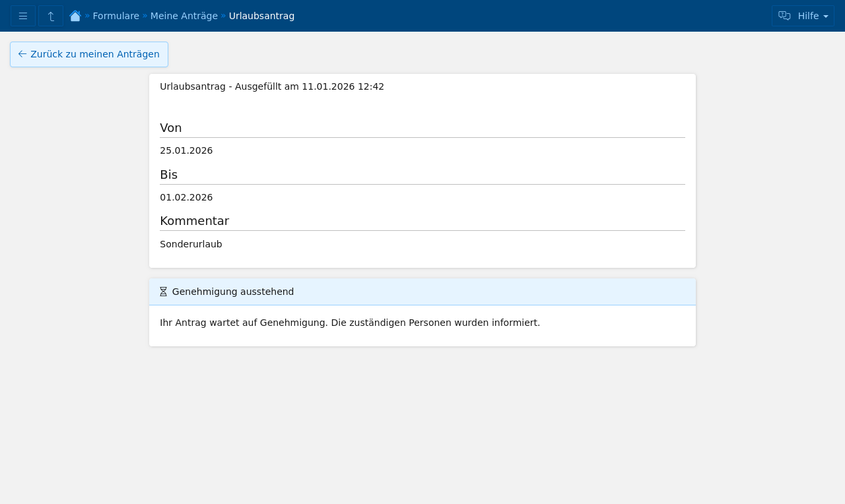Image resolution: width=845 pixels, height=504 pixels.
Task: Click the Urlaubsantrag Ausgefüllt am title text
Action: 272,86
